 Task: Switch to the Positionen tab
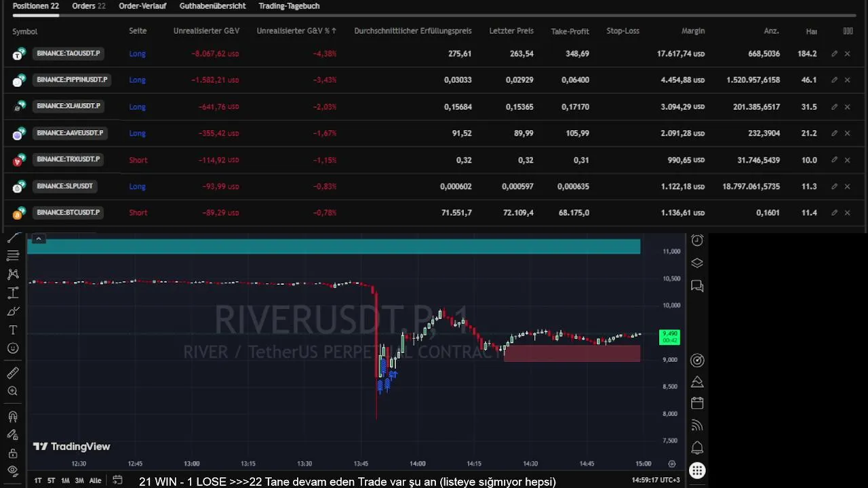click(35, 6)
